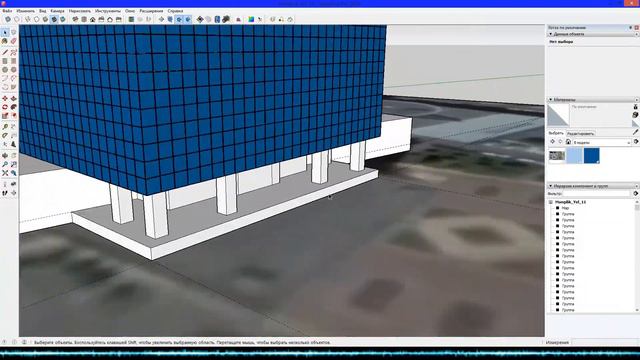
Task: Open the Справка menu
Action: point(176,11)
